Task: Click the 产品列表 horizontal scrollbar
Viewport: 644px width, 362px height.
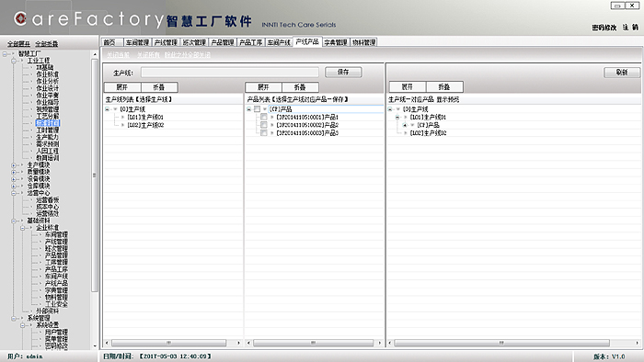Action: [x=314, y=343]
